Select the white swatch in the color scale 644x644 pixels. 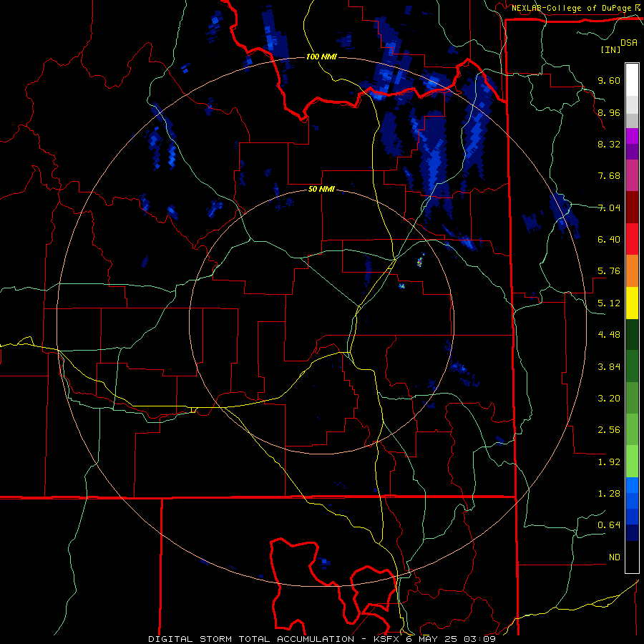(632, 80)
